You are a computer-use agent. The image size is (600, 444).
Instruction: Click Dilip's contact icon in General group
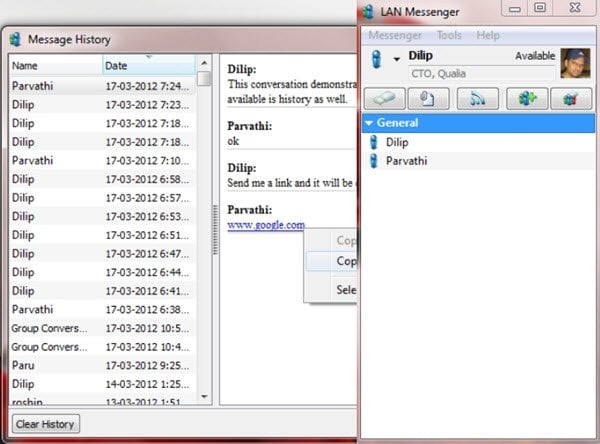click(x=373, y=142)
